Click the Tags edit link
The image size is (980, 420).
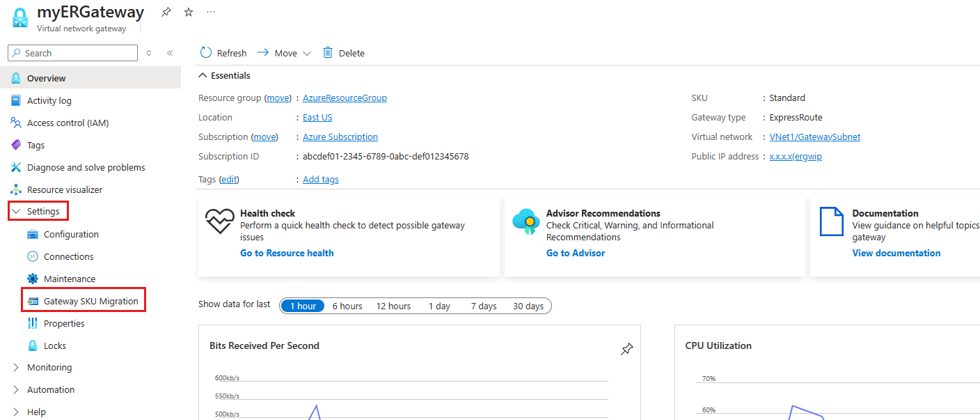[229, 180]
